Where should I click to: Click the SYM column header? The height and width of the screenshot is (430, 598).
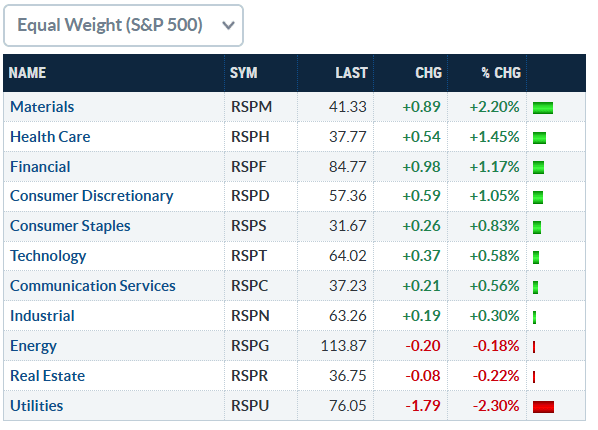pos(243,73)
